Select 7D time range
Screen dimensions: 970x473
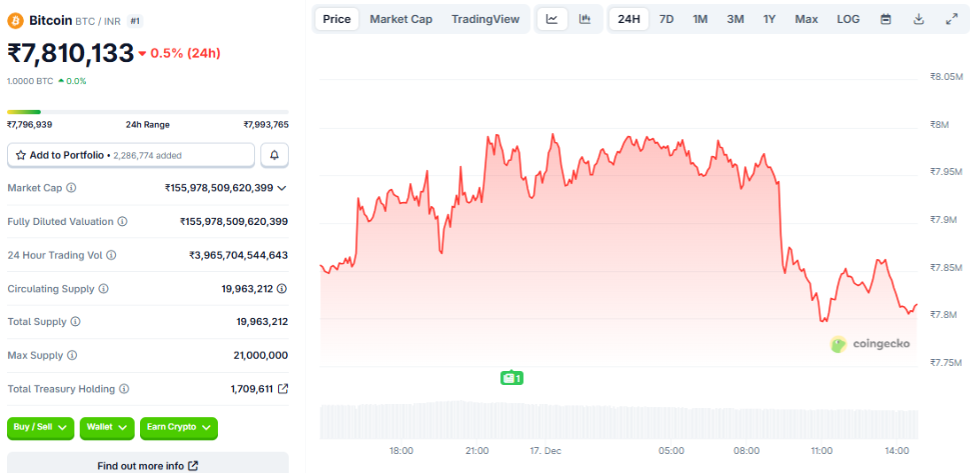(x=666, y=19)
